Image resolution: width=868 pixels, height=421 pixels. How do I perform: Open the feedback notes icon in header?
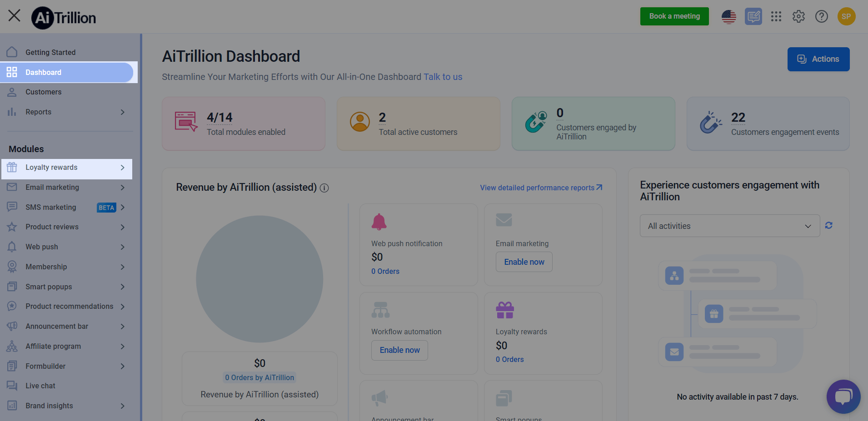[x=753, y=17]
